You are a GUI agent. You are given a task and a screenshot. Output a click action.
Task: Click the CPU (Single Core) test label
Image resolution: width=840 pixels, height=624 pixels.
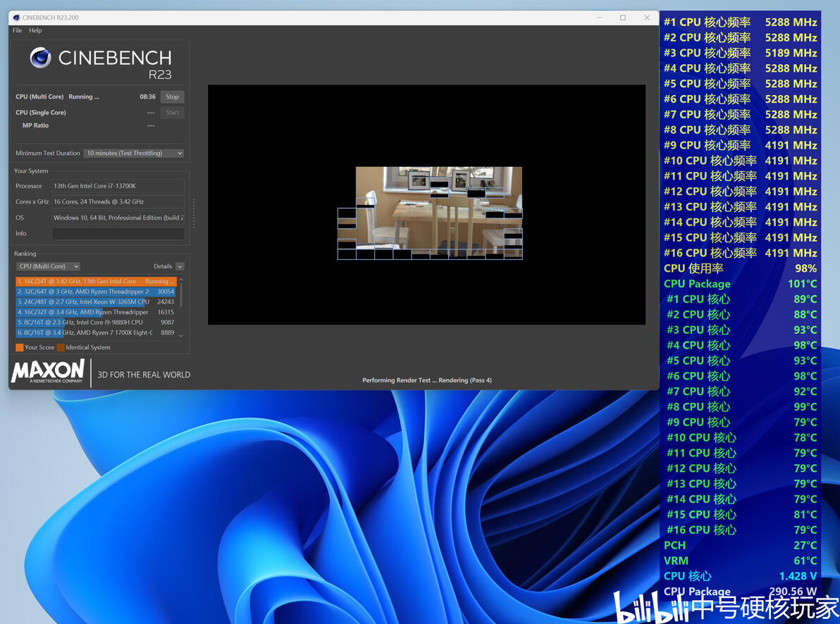pyautogui.click(x=41, y=113)
